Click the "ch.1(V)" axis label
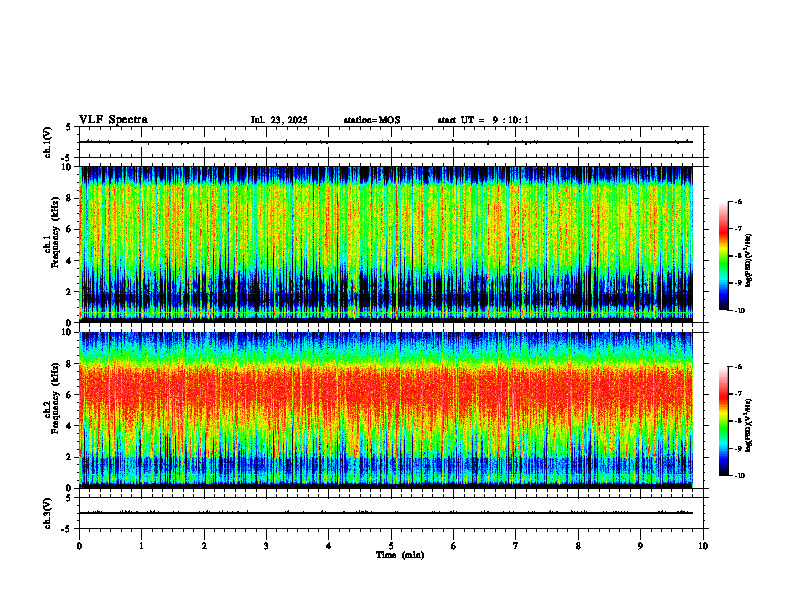 pyautogui.click(x=48, y=142)
